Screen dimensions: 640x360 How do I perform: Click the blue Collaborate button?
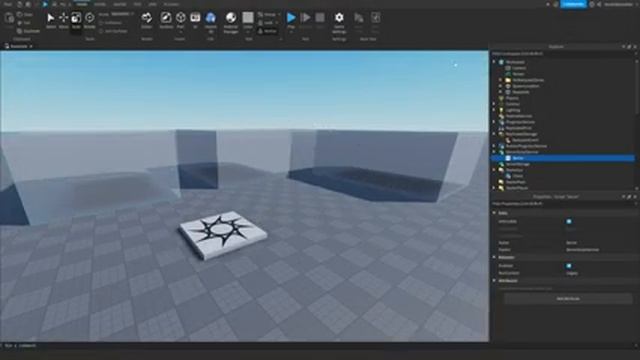point(573,4)
